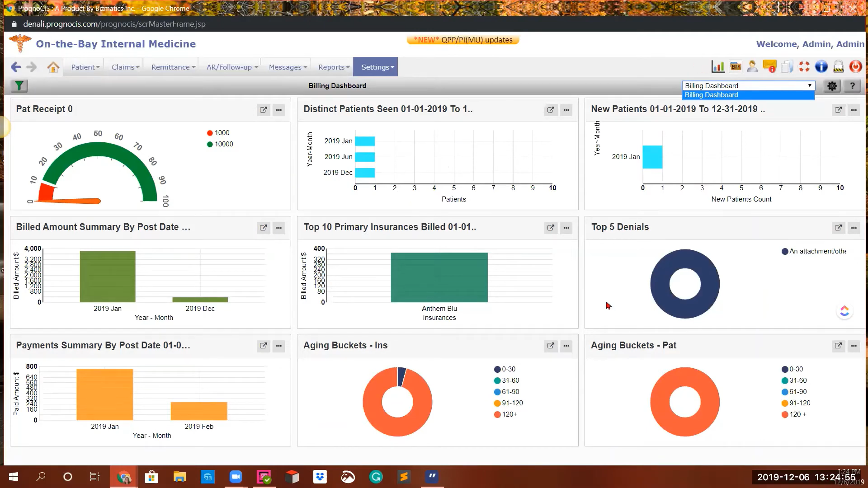
Task: Expand the Aging Buckets - Ins options menu
Action: (566, 346)
